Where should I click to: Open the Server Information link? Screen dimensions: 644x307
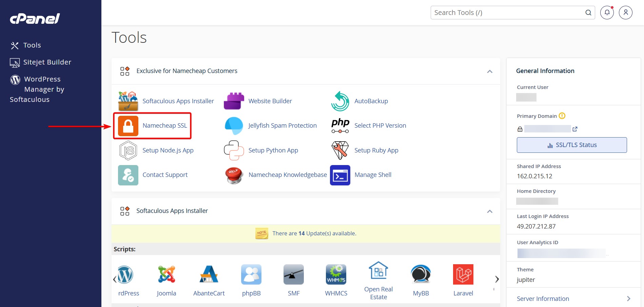click(543, 299)
